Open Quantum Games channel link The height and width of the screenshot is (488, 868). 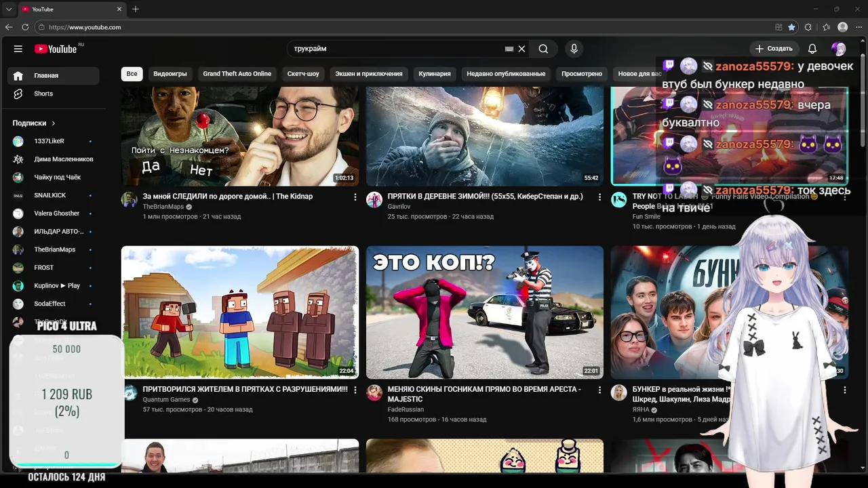(166, 400)
